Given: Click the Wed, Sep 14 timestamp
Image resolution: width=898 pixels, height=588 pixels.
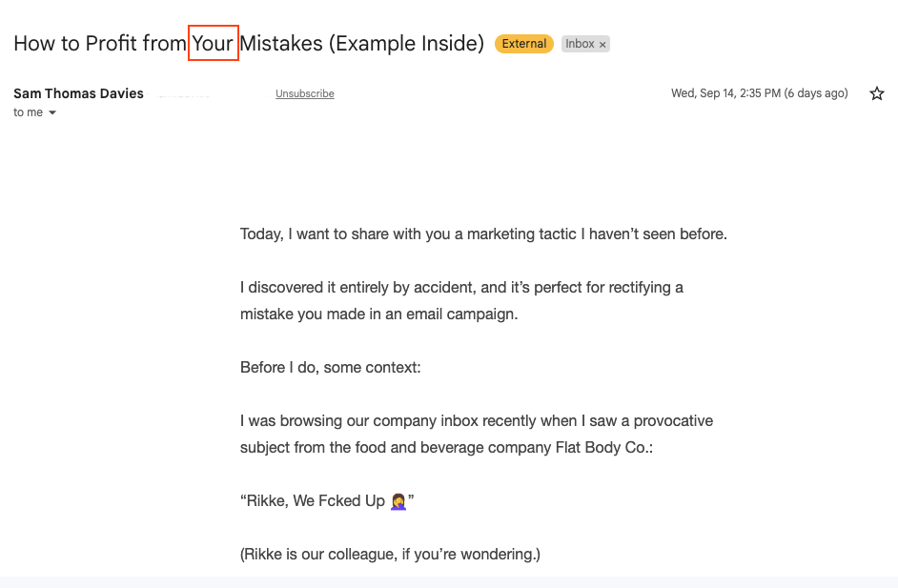Looking at the screenshot, I should 725,93.
